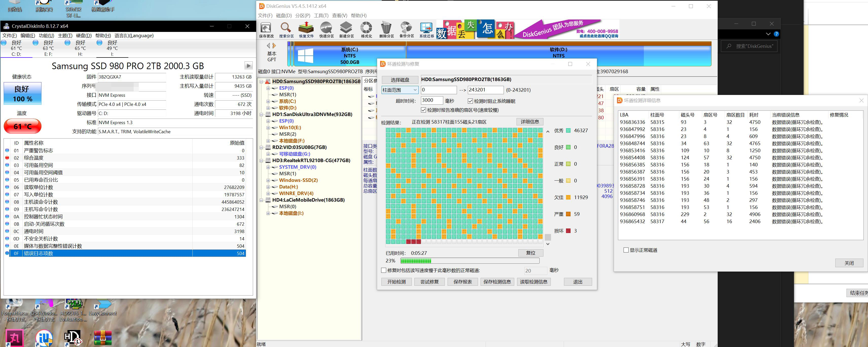Select the 本地磁盘(I:) tree item
Viewport: 868px width, 347px height.
[x=291, y=213]
